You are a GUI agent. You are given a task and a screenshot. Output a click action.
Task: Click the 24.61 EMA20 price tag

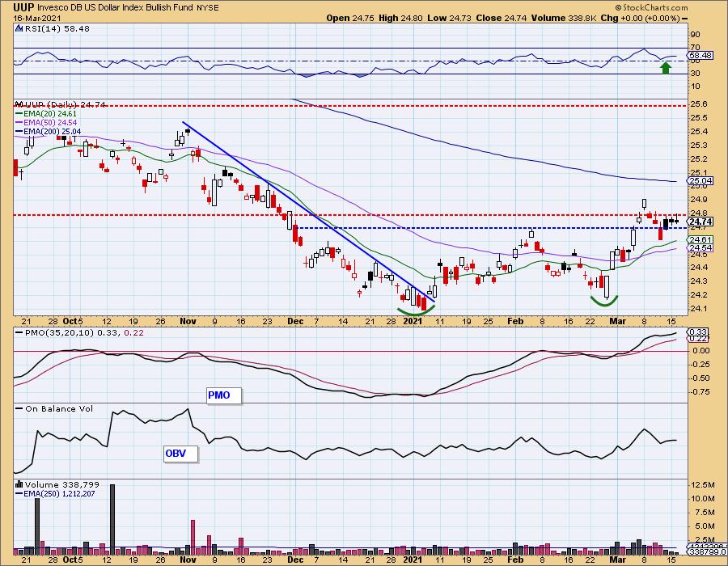701,240
